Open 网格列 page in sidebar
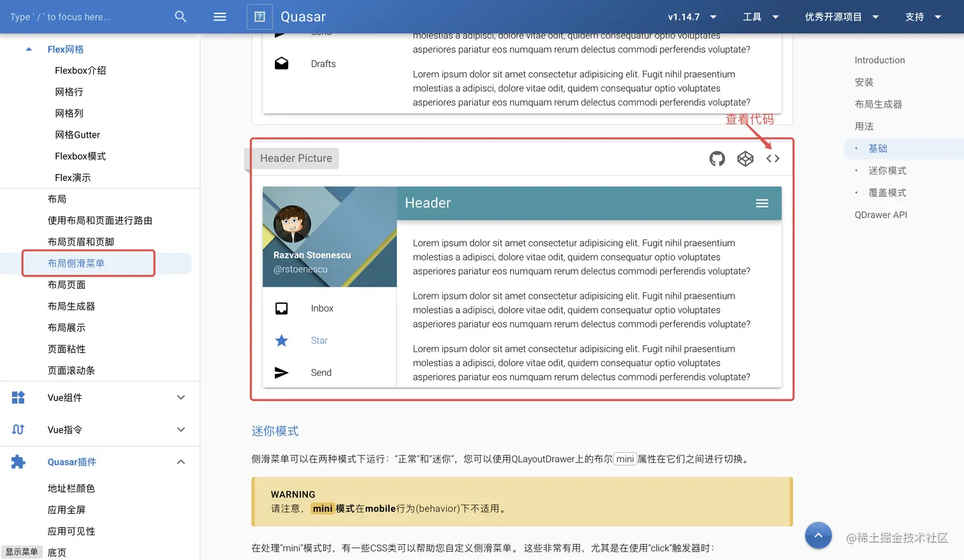The image size is (964, 560). [69, 113]
